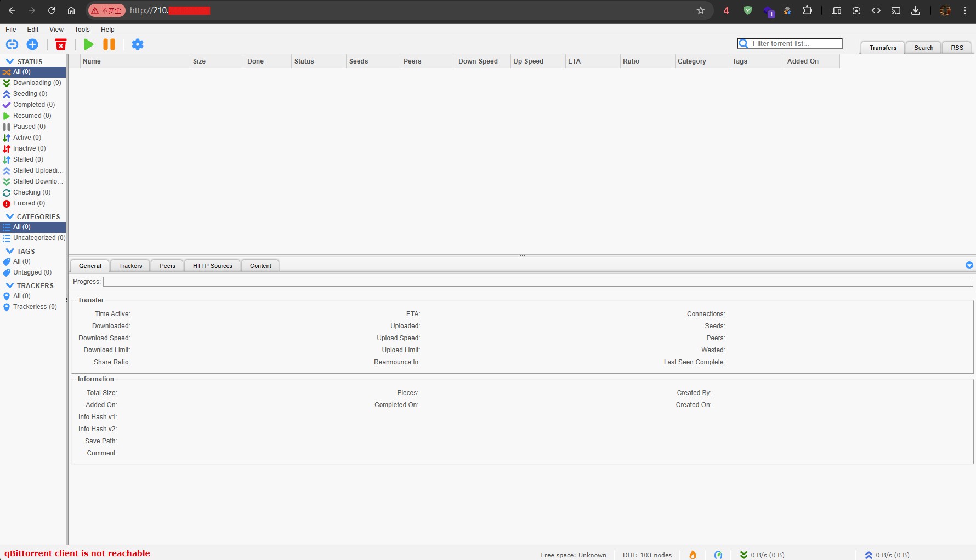The height and width of the screenshot is (560, 976).
Task: Click the orange Pause icon in toolbar
Action: [109, 44]
